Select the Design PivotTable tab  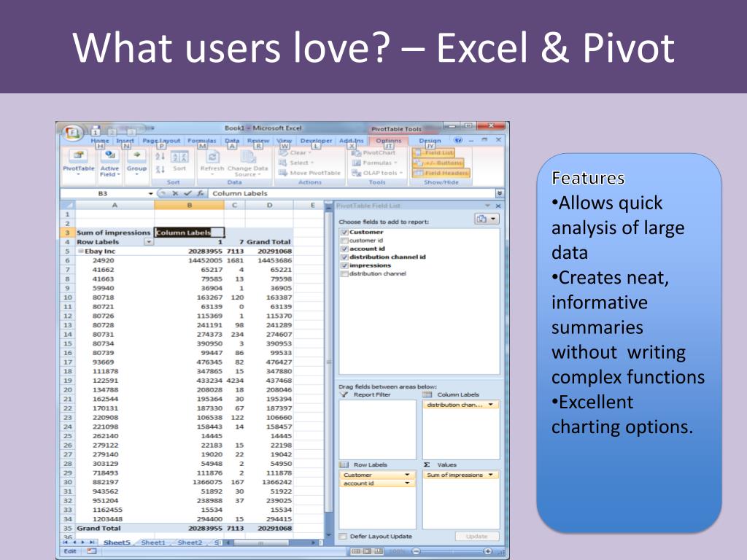[x=430, y=141]
